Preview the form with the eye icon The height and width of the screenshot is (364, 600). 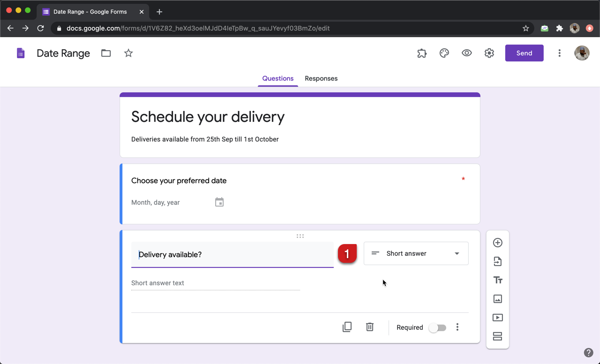tap(467, 53)
